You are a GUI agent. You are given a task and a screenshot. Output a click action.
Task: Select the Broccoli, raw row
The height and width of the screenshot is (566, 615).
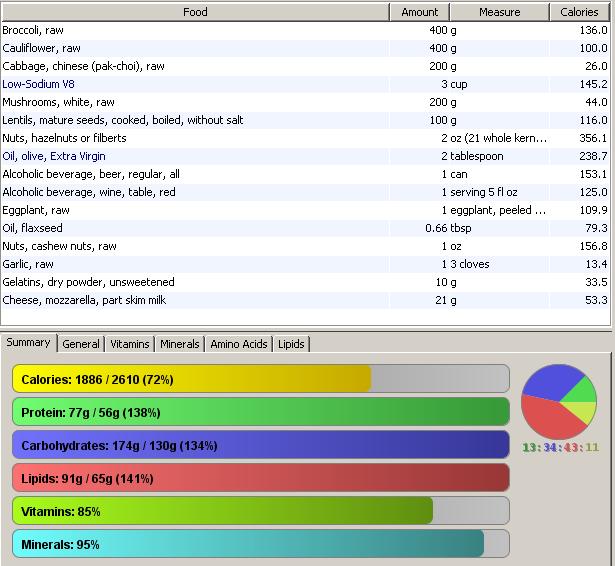click(x=33, y=30)
